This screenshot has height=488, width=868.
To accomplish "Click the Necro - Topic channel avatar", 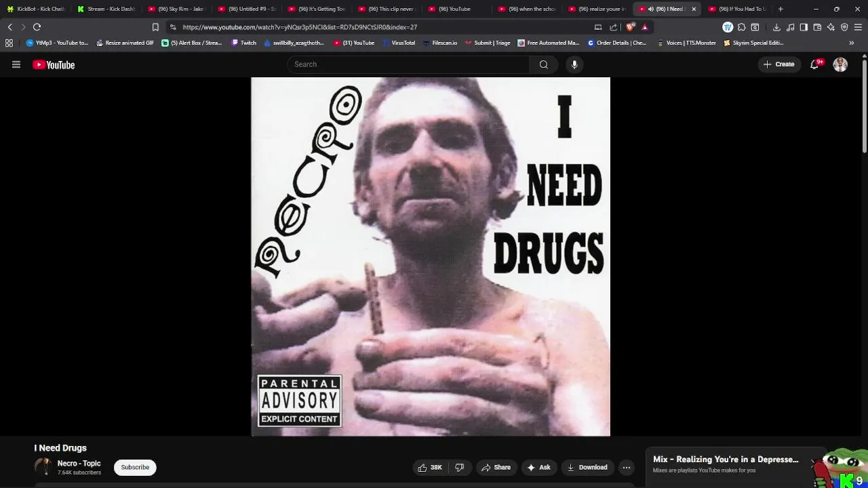I will click(43, 467).
